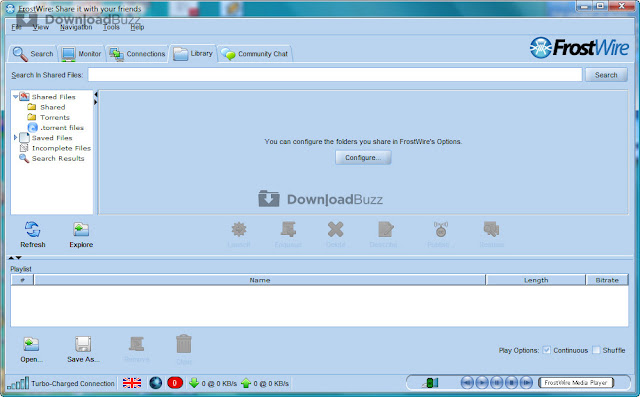Image resolution: width=640 pixels, height=397 pixels.
Task: Open the Tools menu
Action: pos(111,27)
